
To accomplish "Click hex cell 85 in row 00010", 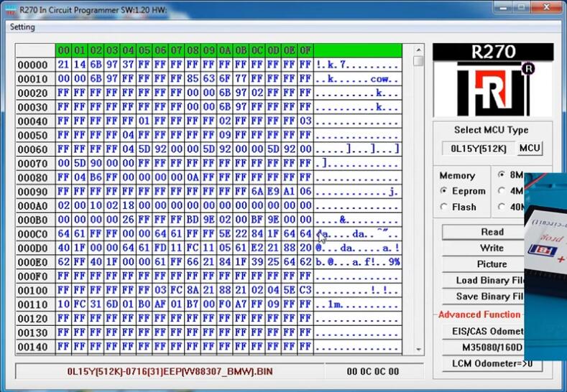I will (193, 79).
